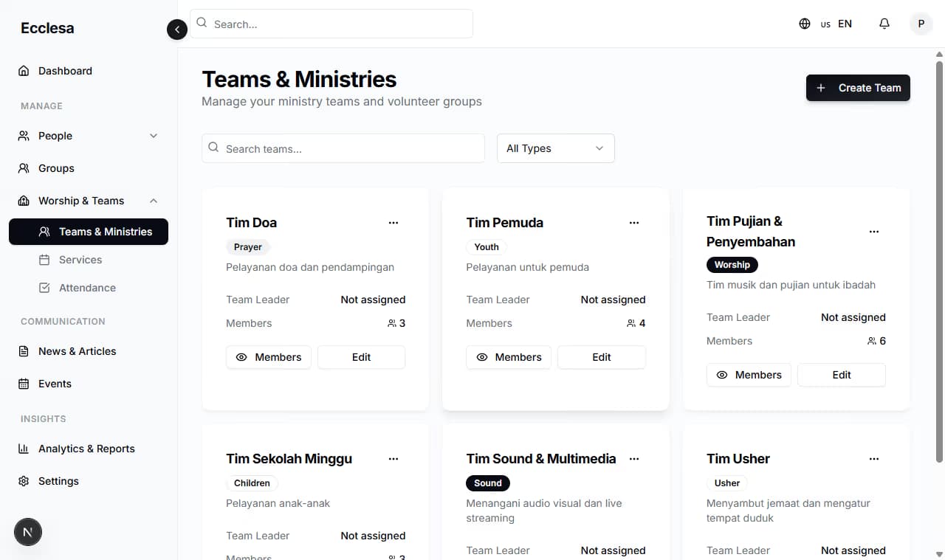Open the Services page
The width and height of the screenshot is (945, 560).
point(89,260)
